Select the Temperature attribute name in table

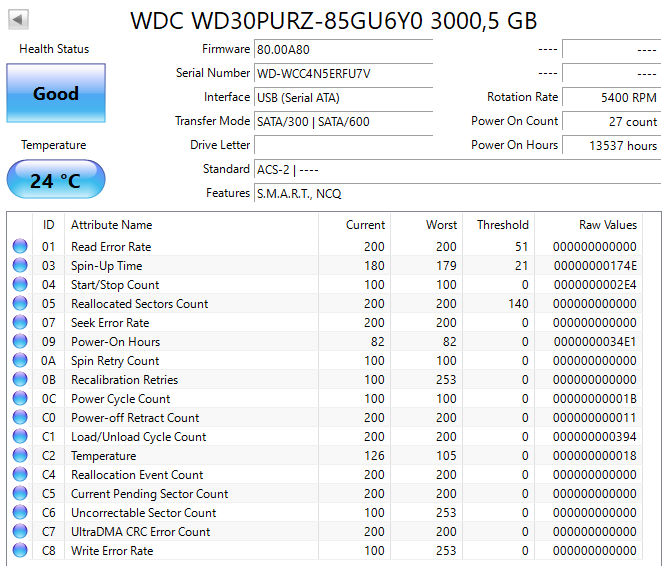point(104,456)
